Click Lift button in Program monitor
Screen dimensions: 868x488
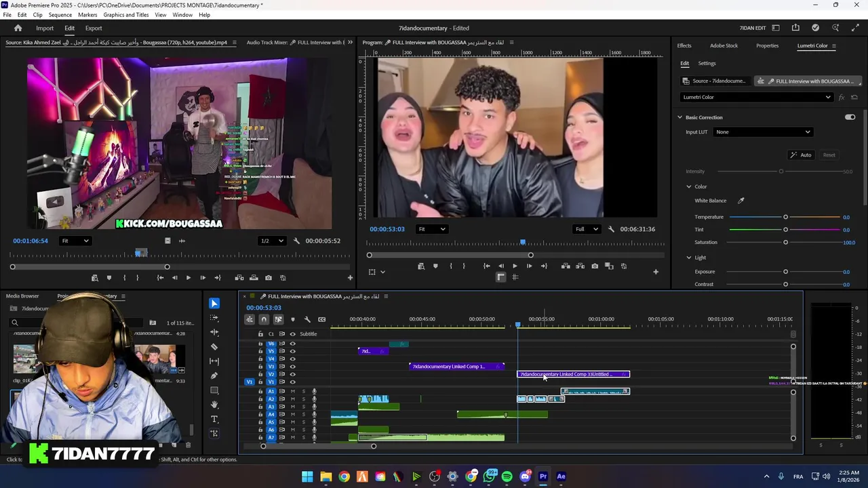(566, 266)
